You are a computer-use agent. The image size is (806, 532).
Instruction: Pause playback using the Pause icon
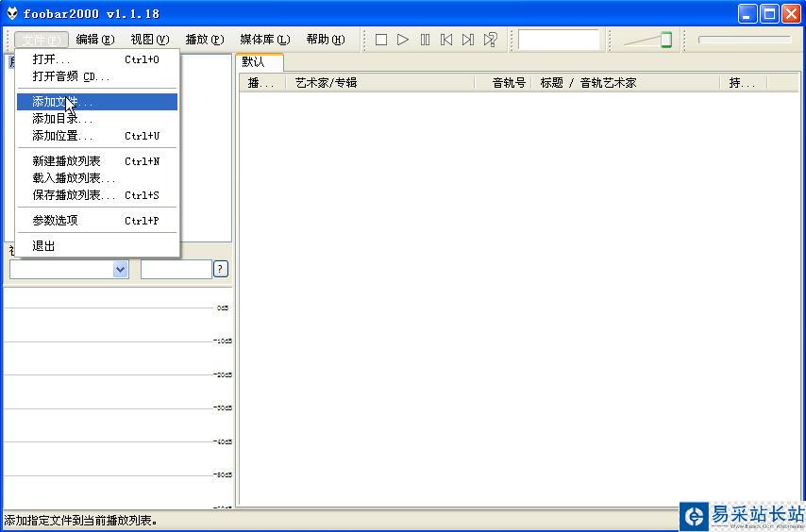coord(425,40)
